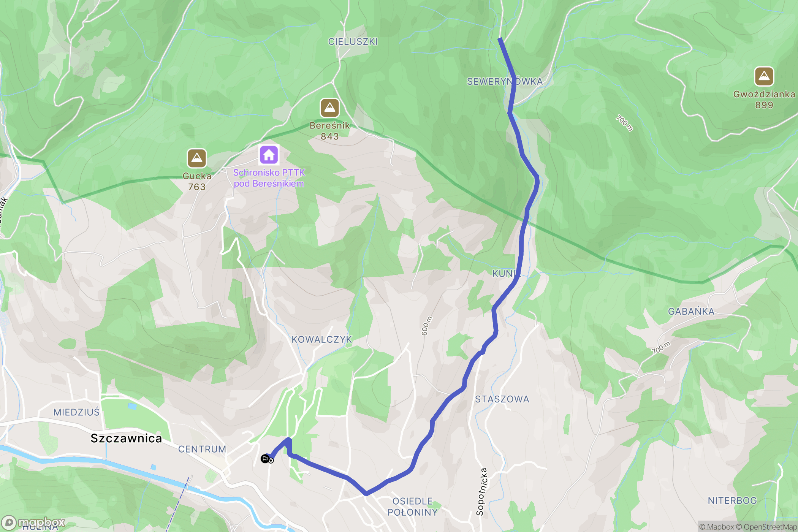Click the STASZOWA place label
Viewport: 798px width, 532px height.
502,399
